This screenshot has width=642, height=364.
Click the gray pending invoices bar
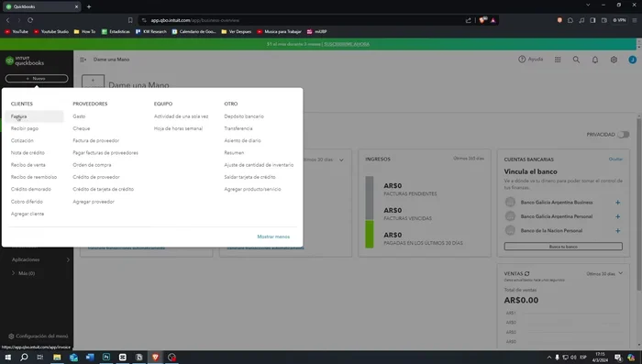(370, 198)
